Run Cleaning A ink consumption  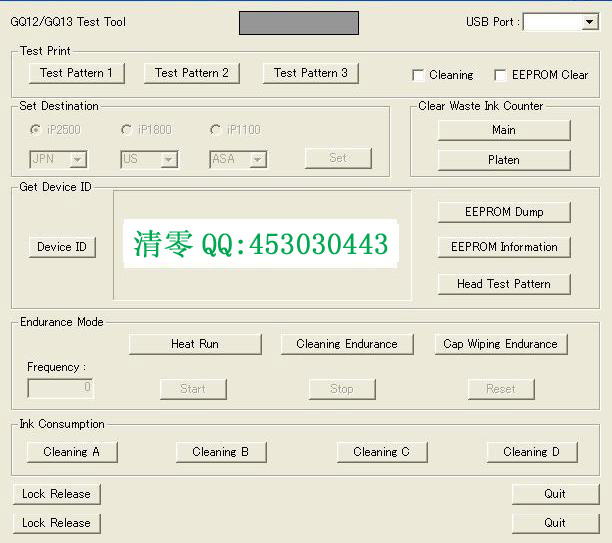(72, 452)
